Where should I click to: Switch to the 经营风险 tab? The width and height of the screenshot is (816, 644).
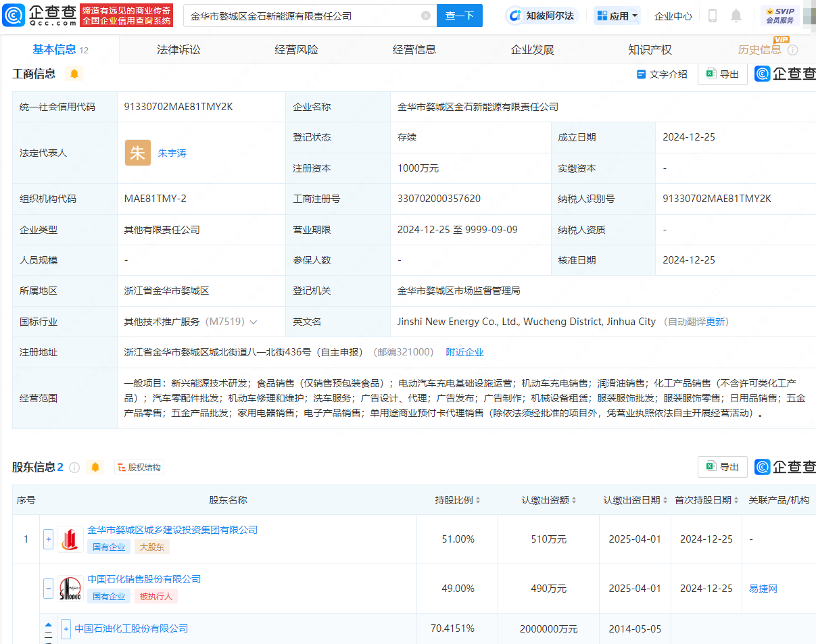click(x=296, y=49)
